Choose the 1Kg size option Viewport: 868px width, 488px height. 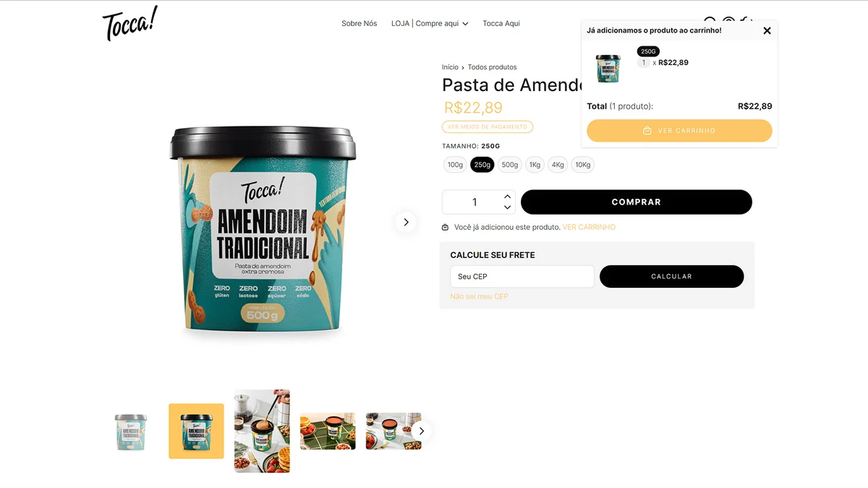pyautogui.click(x=535, y=165)
